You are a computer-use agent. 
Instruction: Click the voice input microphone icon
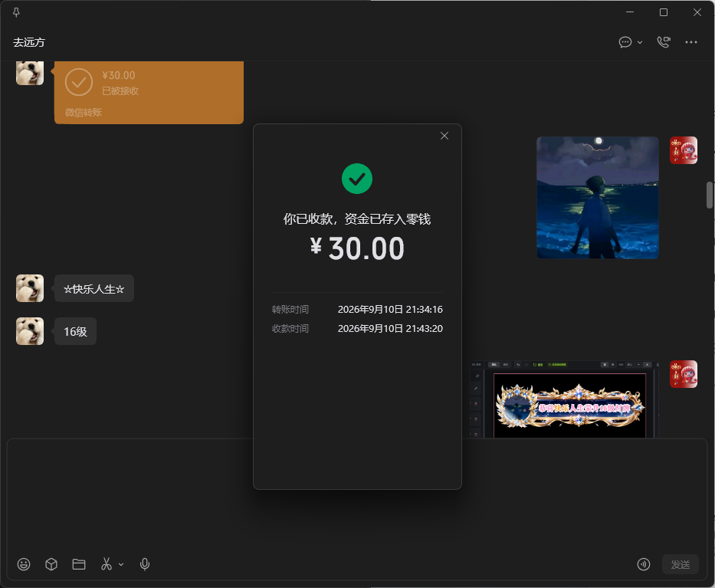point(145,564)
